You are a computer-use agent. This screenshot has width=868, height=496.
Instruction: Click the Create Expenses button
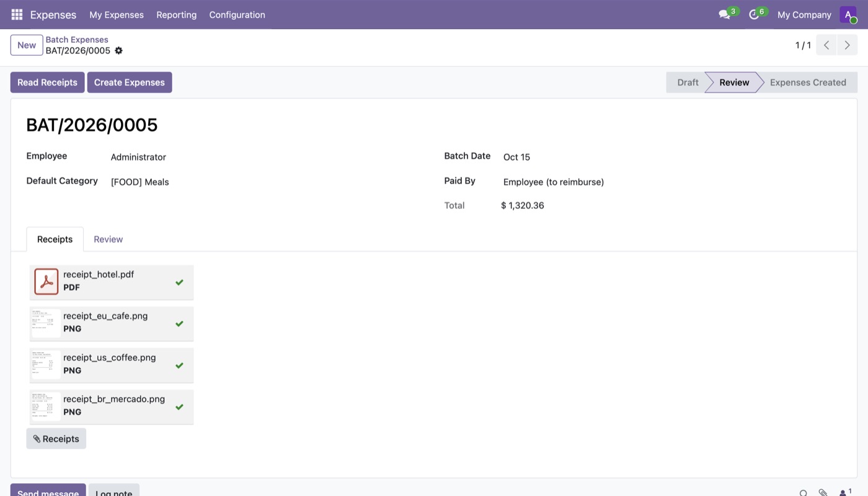[x=130, y=82]
